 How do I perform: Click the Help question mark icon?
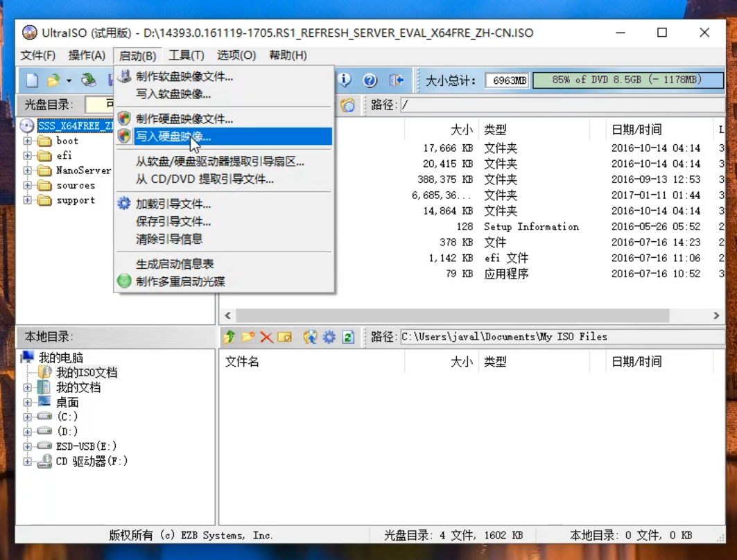tap(370, 80)
